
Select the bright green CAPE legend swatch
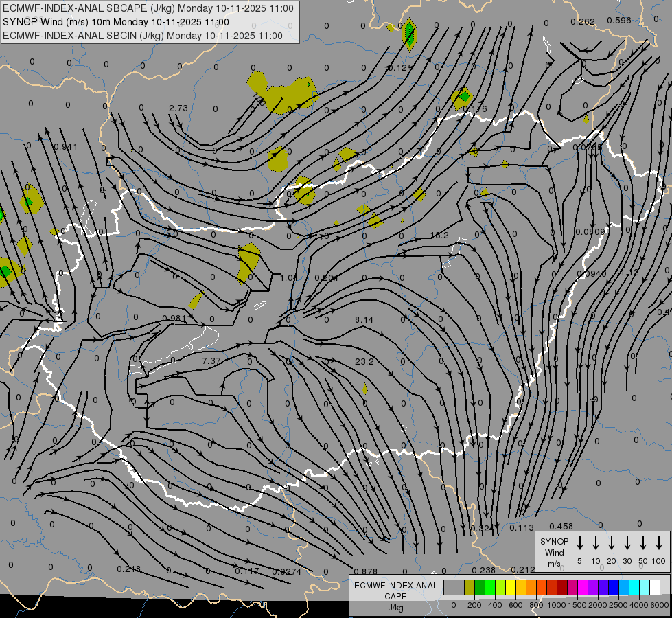[490, 588]
